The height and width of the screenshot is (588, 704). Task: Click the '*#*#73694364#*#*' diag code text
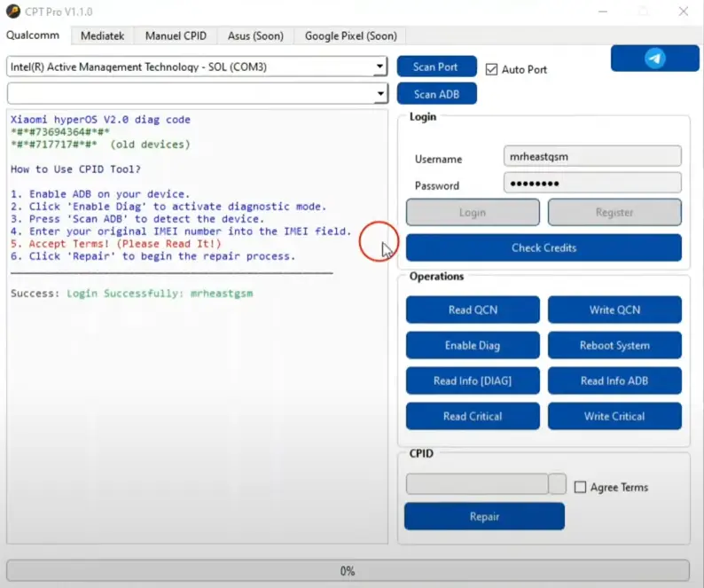(x=59, y=131)
